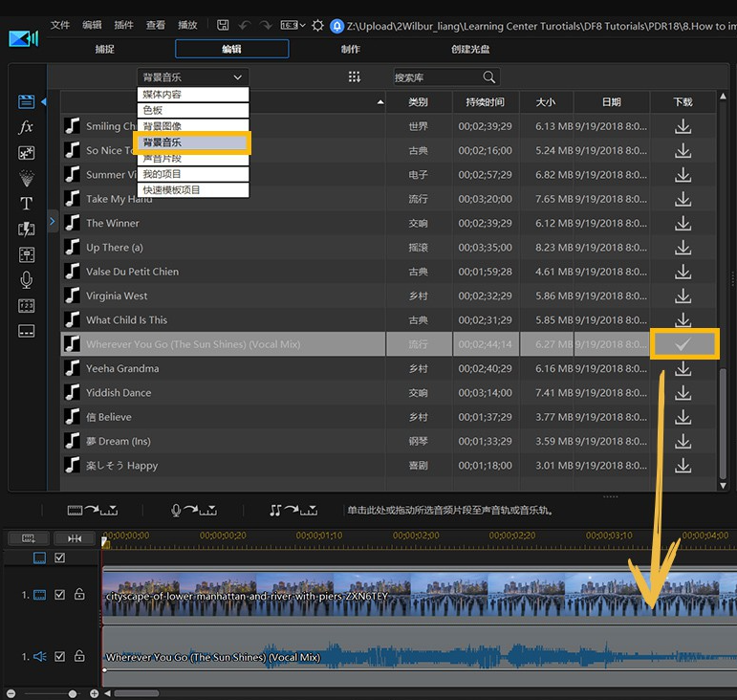Open the Subtitle Room icon

27,331
